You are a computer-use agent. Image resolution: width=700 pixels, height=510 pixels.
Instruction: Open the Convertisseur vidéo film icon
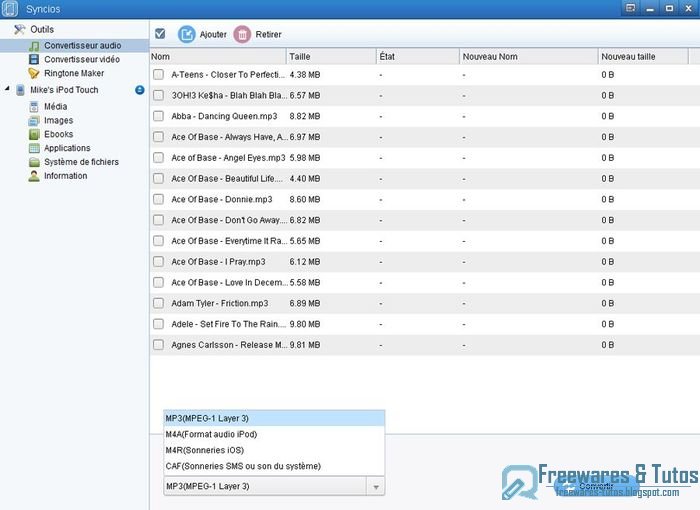[x=34, y=59]
